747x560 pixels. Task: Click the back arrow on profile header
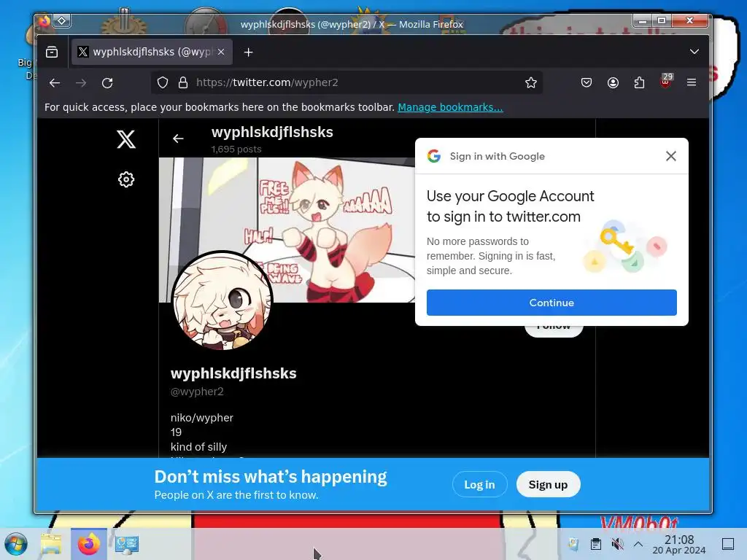[x=178, y=139]
